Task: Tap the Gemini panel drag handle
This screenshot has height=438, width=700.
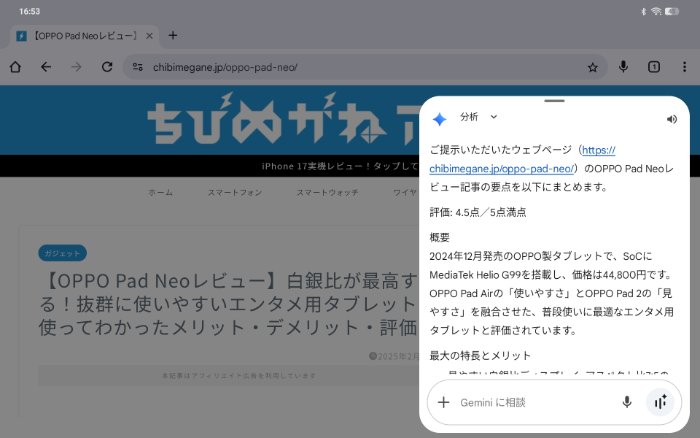Action: click(554, 101)
